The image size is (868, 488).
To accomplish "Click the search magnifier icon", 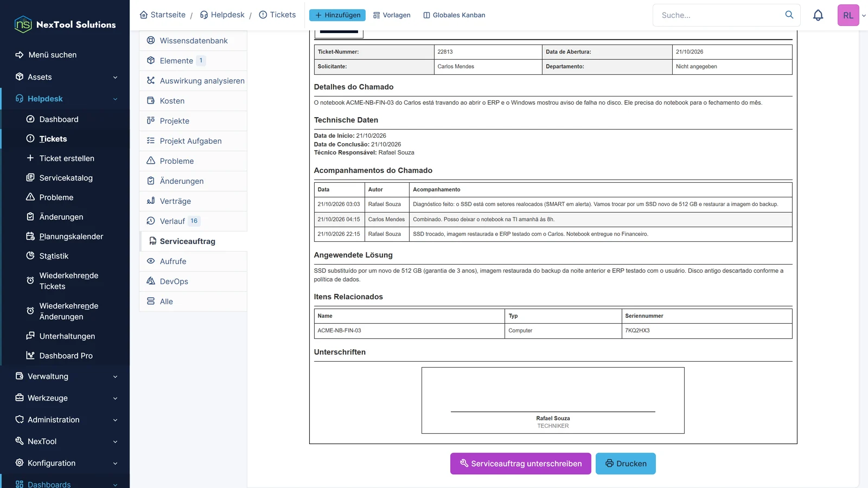I will point(789,15).
